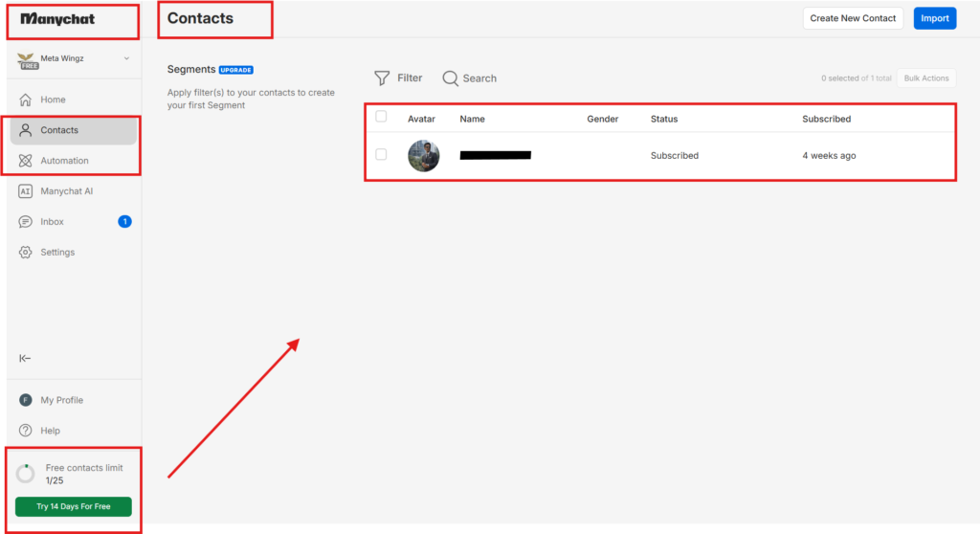980x534 pixels.
Task: Click the Settings gear icon
Action: point(25,252)
